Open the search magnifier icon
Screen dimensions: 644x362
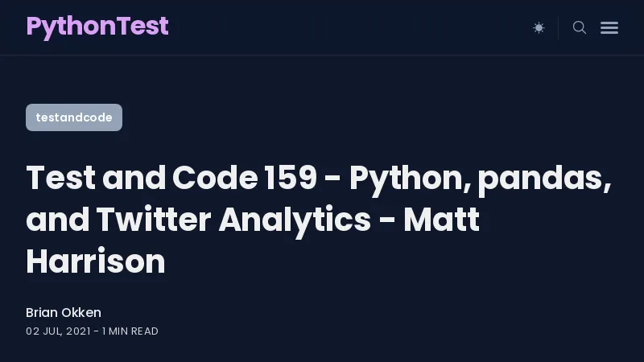click(x=580, y=27)
